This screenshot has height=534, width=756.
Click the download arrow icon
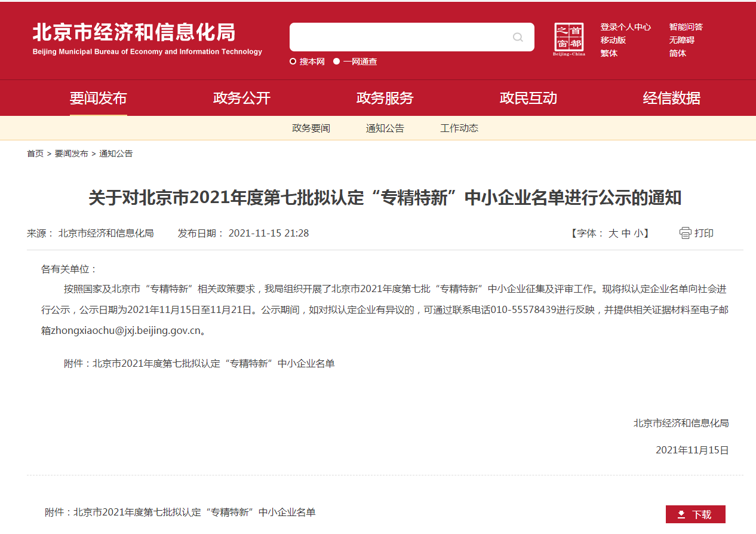[681, 514]
